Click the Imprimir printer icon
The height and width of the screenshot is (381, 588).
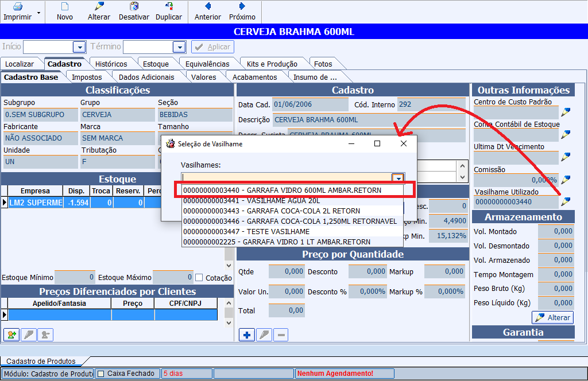(17, 7)
